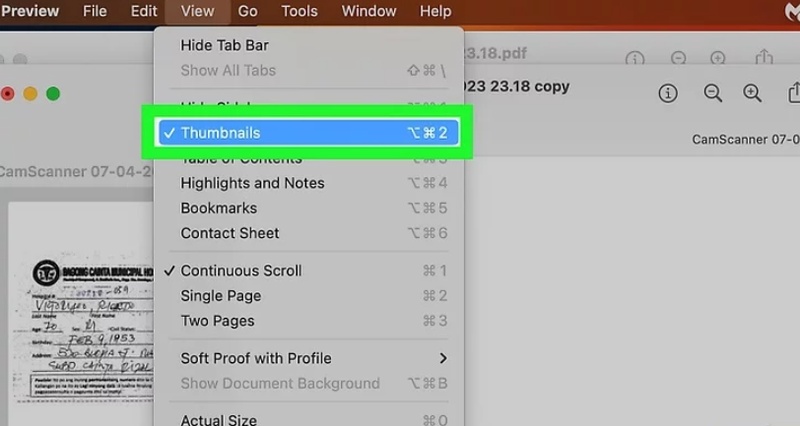The image size is (800, 426).
Task: Choose Contact Sheet from View menu
Action: pos(229,233)
